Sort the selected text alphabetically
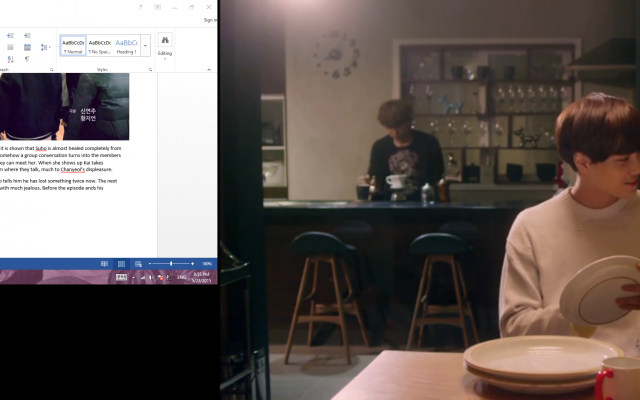The width and height of the screenshot is (640, 400). (11, 59)
